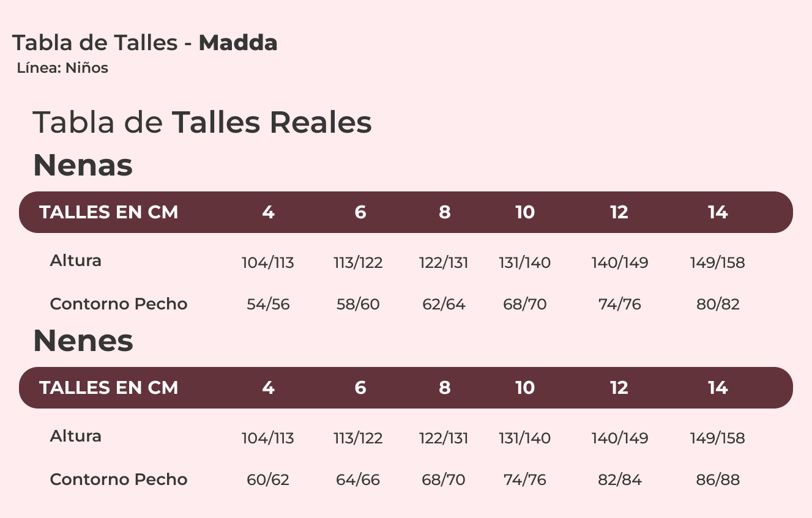The height and width of the screenshot is (518, 812).
Task: Click size 4 column header in Nenas table
Action: [x=268, y=212]
